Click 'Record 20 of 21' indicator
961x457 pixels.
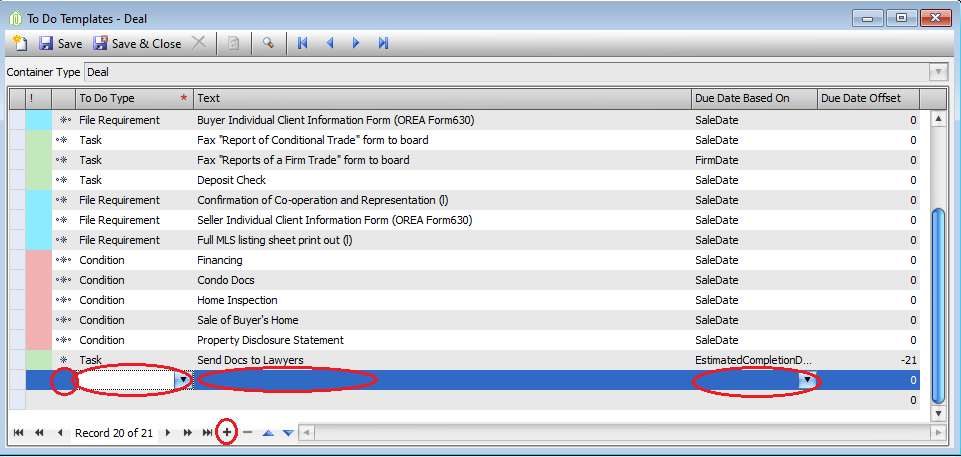(x=114, y=433)
